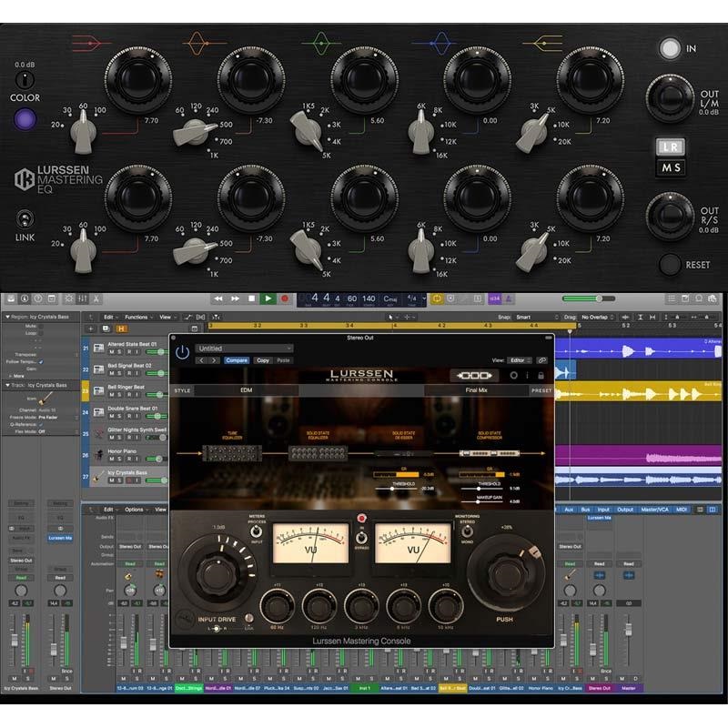
Task: Open the List Editors icon at toolbar right
Action: pyautogui.click(x=672, y=298)
